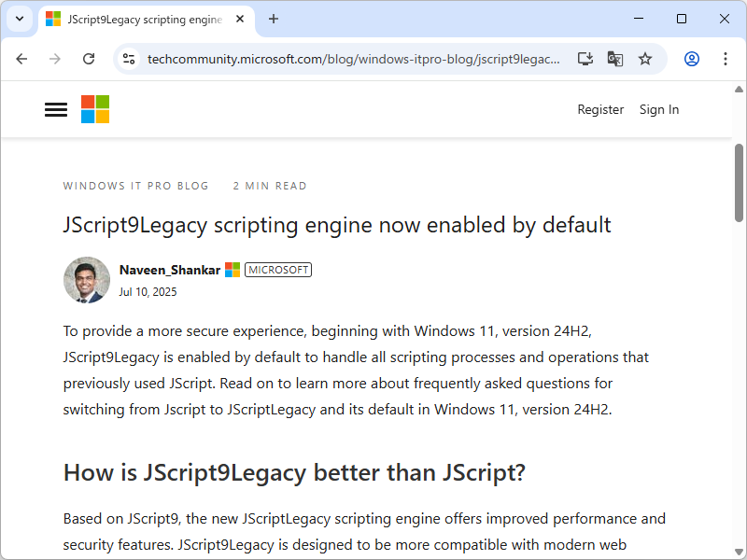Click the Microsoft logo in the site header
747x560 pixels.
tap(94, 109)
